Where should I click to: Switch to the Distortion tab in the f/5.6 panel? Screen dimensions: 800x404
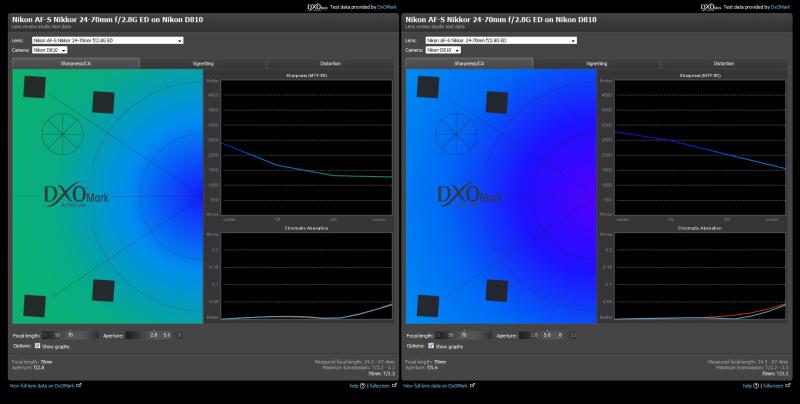click(x=723, y=63)
